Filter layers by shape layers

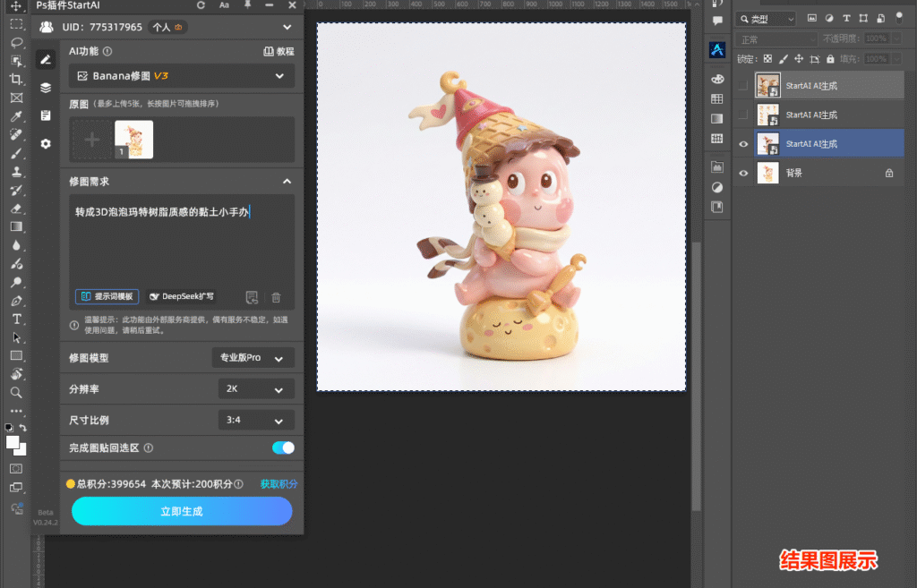863,18
